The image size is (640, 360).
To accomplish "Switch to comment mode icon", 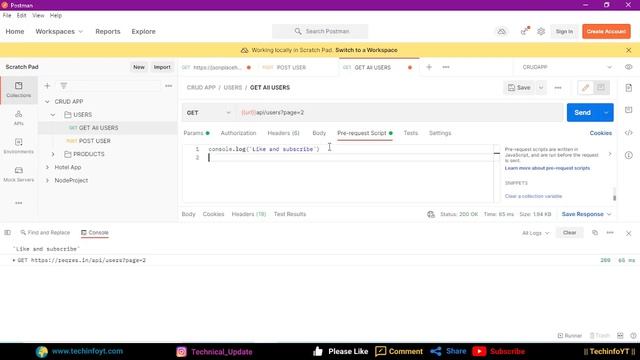I will (x=601, y=88).
